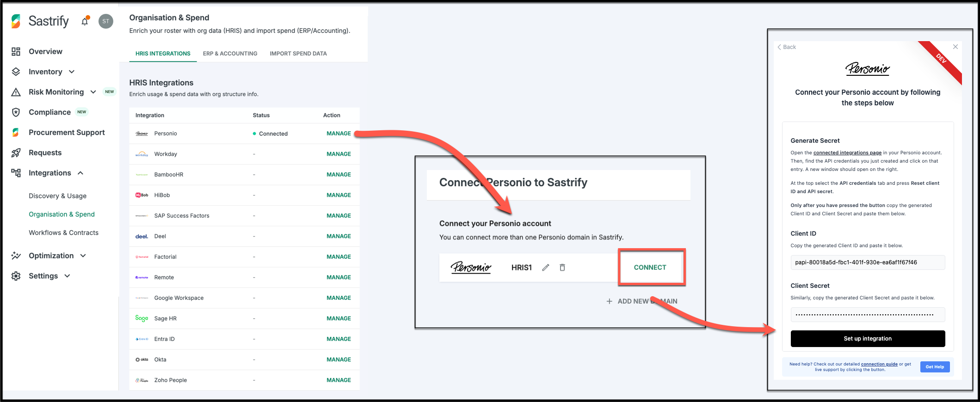Click the Deel logo in table

pos(142,236)
